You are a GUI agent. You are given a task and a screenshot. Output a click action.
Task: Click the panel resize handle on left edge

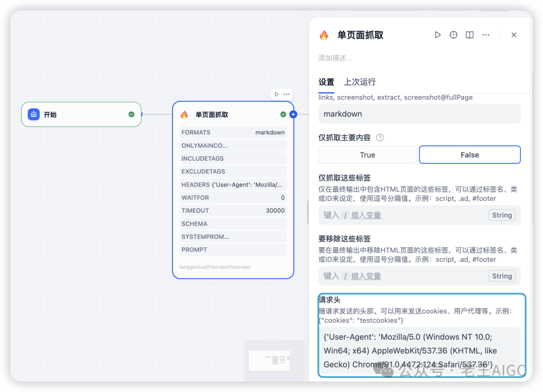[308, 212]
